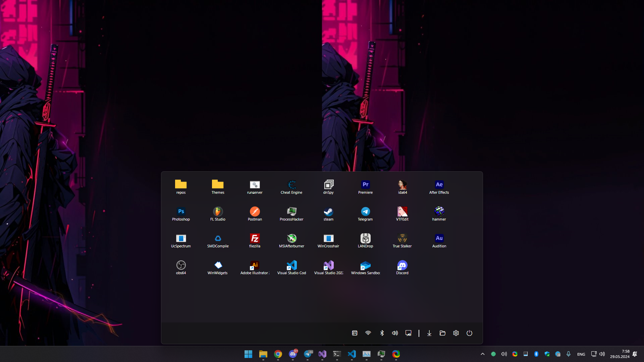This screenshot has height=362, width=644.
Task: Open Downloads from launcher bar
Action: pos(429,333)
